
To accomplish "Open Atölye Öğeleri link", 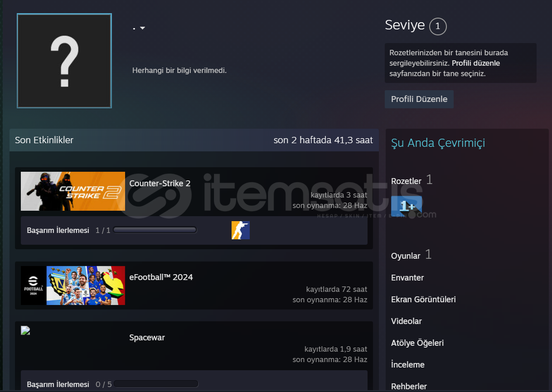I will coord(417,343).
